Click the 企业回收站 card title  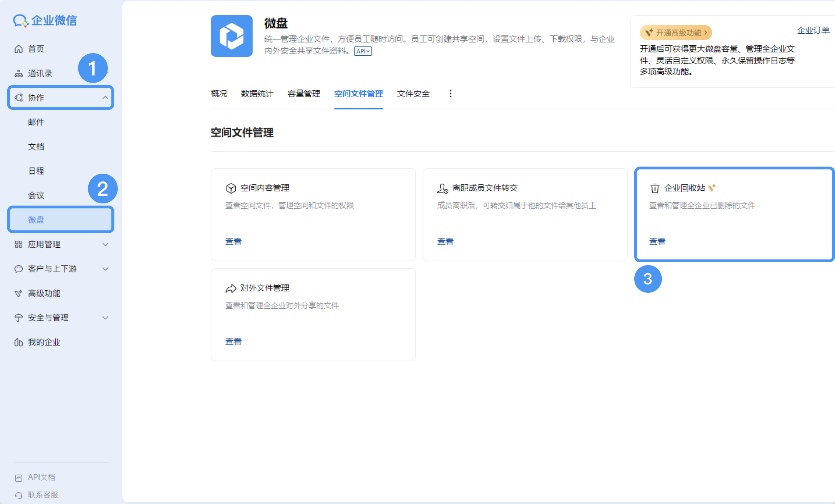pos(685,188)
